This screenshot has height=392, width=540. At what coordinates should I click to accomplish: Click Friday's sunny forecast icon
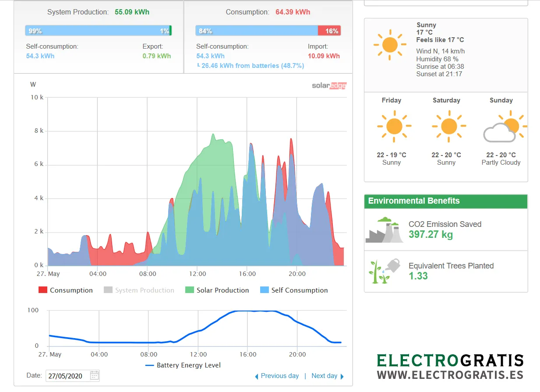coord(393,126)
